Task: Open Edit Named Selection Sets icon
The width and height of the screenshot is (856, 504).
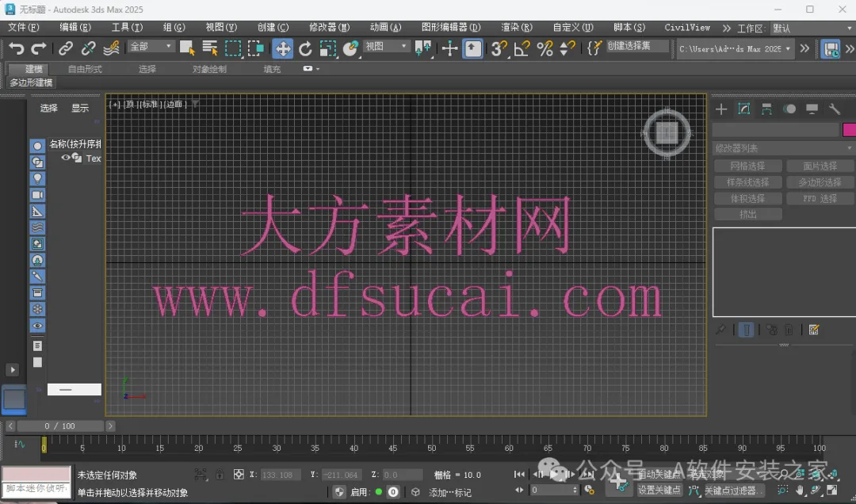Action: click(594, 48)
